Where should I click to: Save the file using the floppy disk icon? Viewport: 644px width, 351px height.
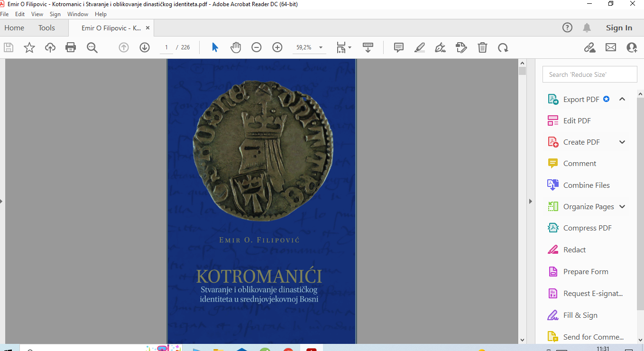click(9, 47)
